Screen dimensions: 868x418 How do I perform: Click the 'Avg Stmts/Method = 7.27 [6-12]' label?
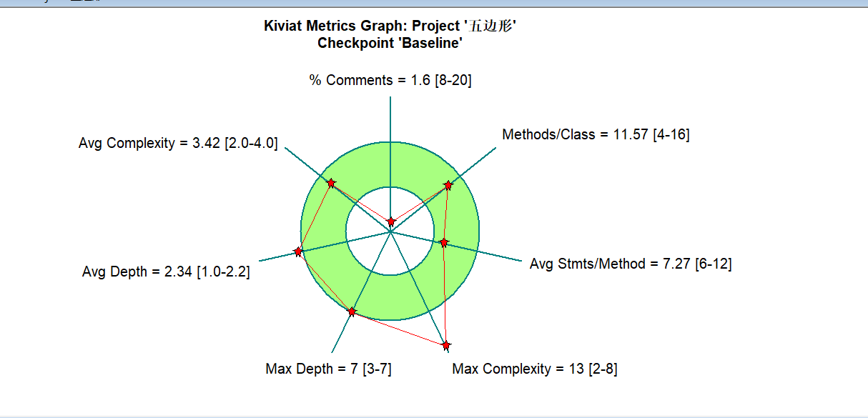(631, 264)
